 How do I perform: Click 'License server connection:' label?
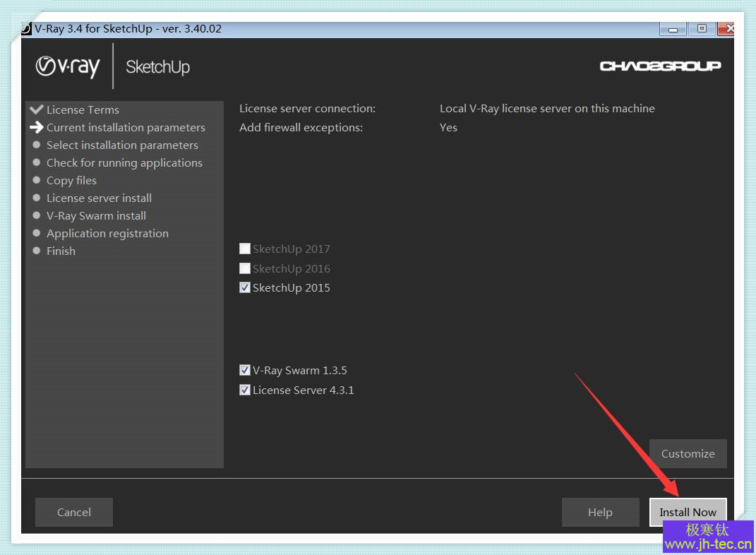307,109
